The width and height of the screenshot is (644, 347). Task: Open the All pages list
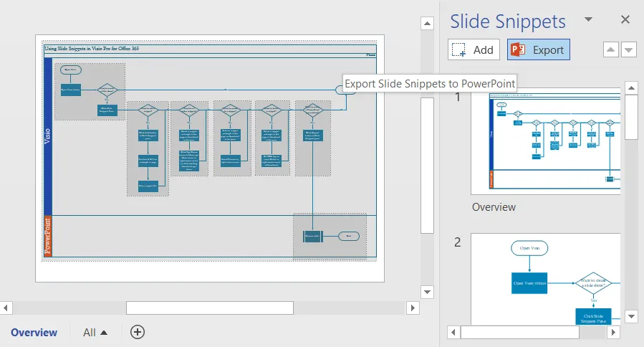point(95,332)
